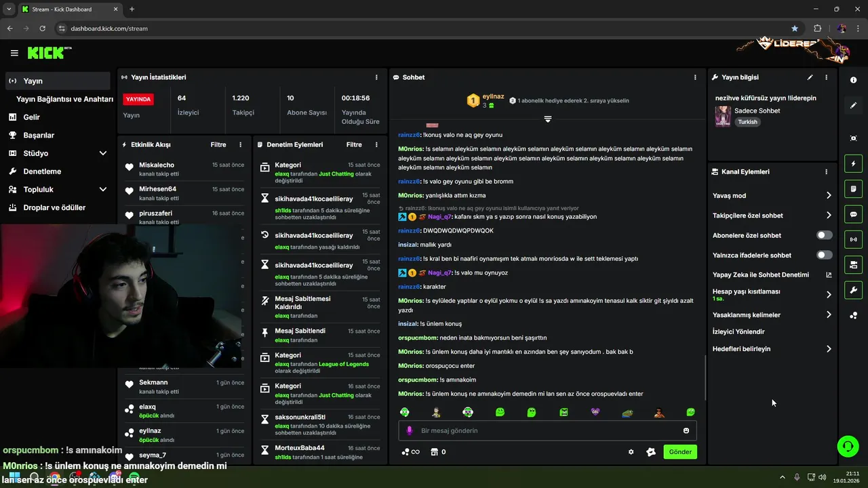Click username eyllnaz in chat header
Screen dimensions: 868x488
pos(493,97)
